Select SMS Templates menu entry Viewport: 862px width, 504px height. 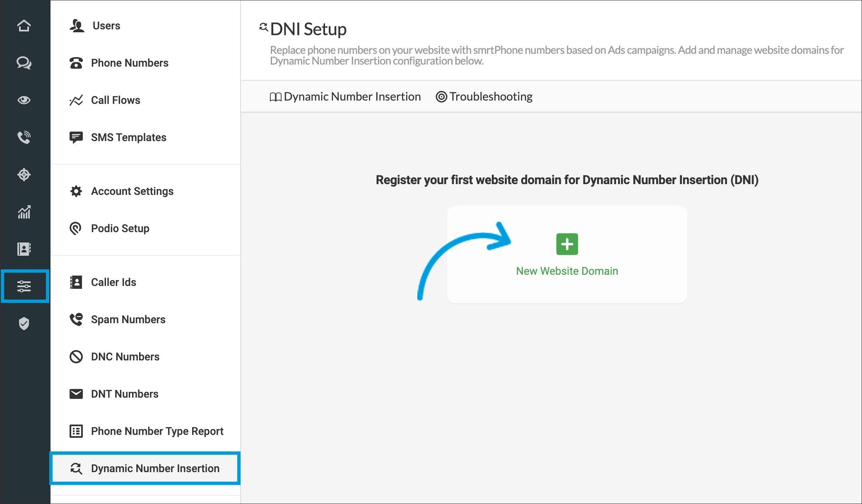pos(128,137)
